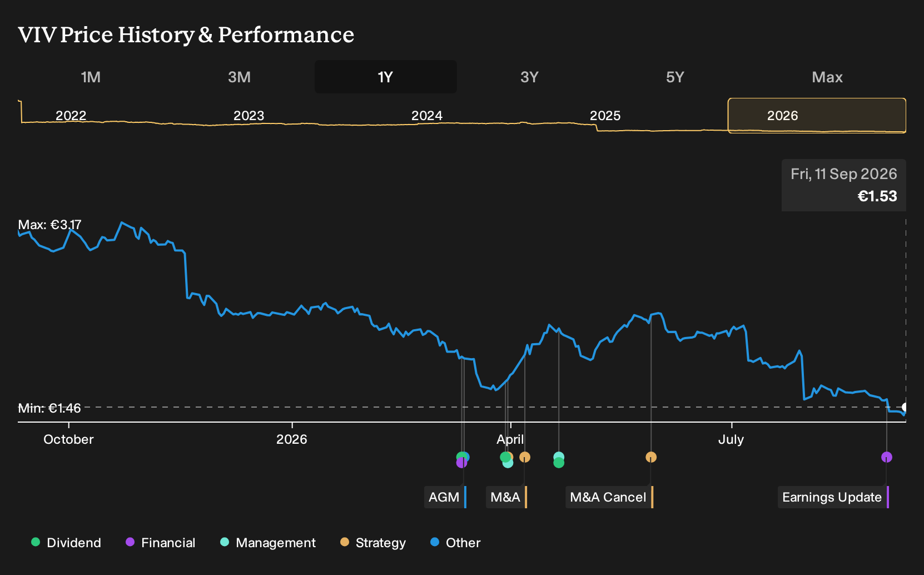Click the Fri, 11 Sep 2026 date
This screenshot has width=924, height=575.
(844, 174)
